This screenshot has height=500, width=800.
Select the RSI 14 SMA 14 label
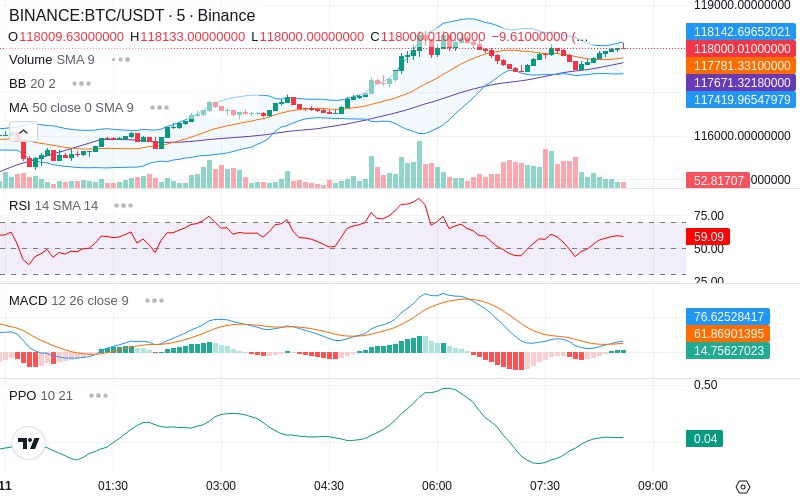tap(53, 206)
